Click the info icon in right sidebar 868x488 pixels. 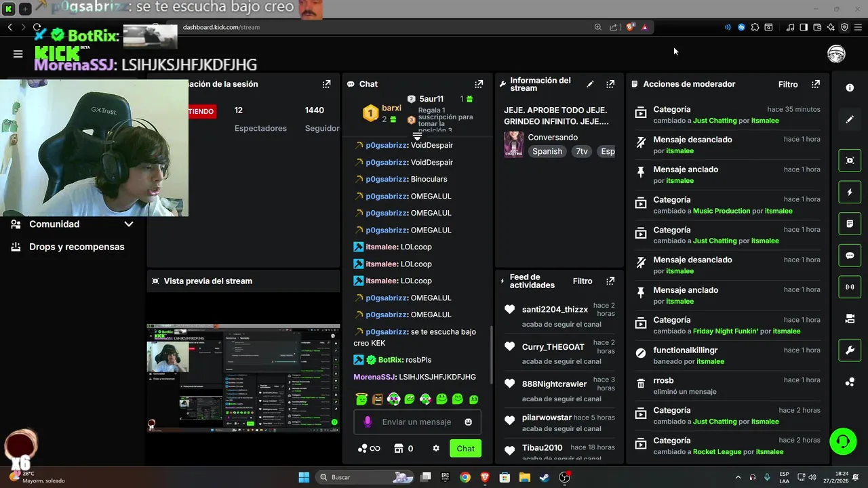(x=850, y=88)
